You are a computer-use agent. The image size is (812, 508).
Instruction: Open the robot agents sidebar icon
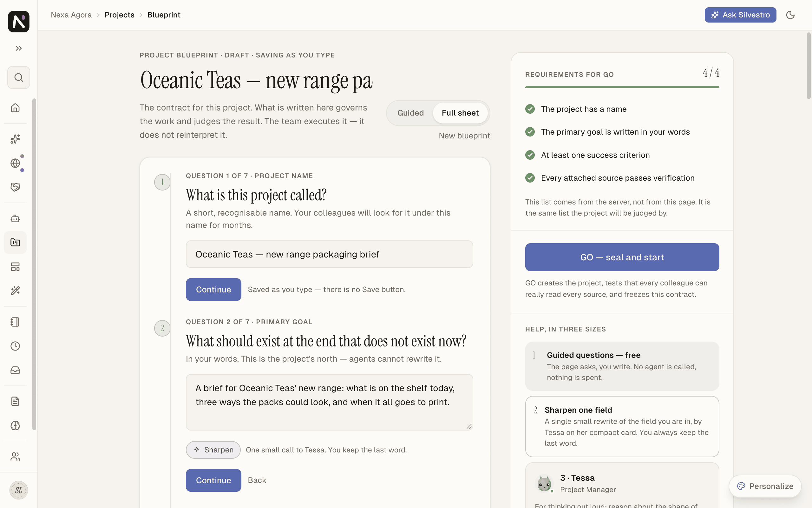pyautogui.click(x=16, y=218)
